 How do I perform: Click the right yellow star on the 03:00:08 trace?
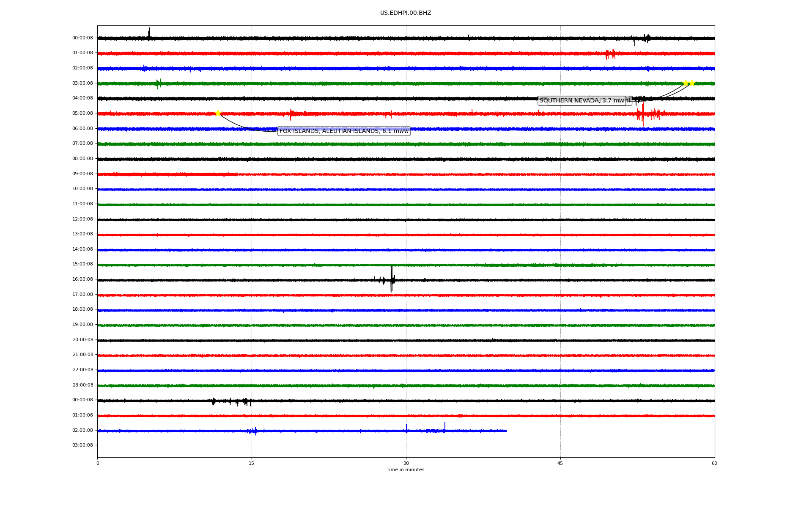pyautogui.click(x=692, y=83)
